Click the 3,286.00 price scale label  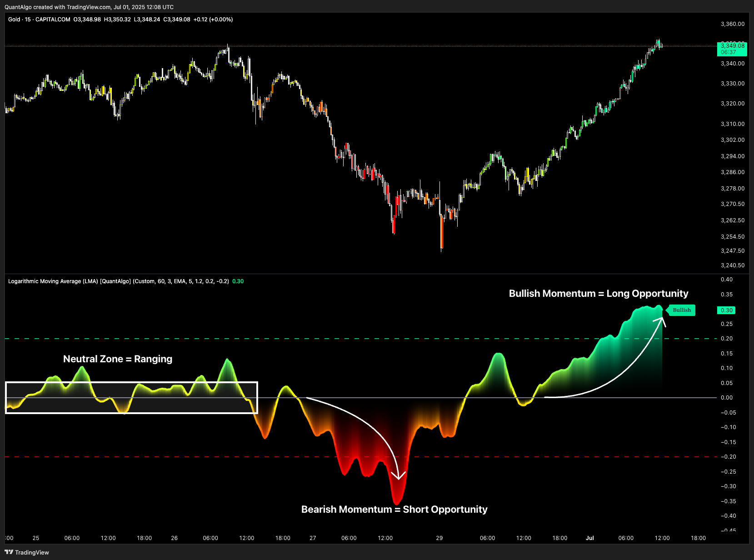coord(733,172)
